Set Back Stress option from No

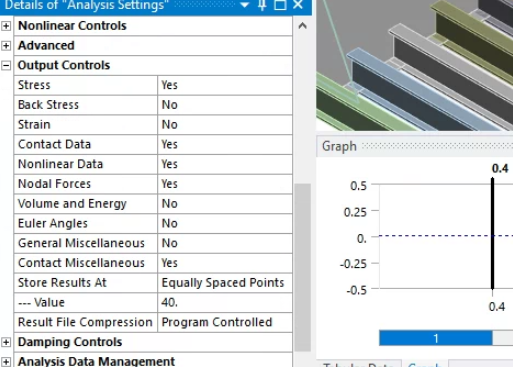pyautogui.click(x=225, y=105)
